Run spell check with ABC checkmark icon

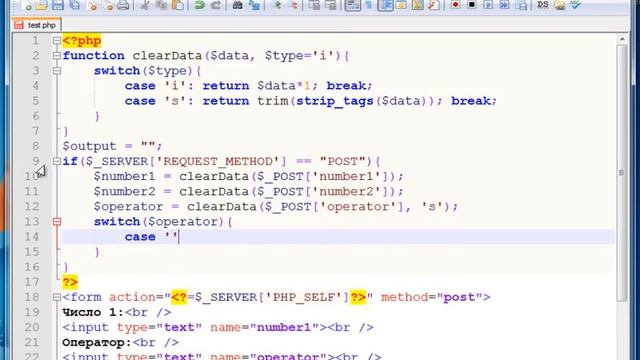coord(576,5)
